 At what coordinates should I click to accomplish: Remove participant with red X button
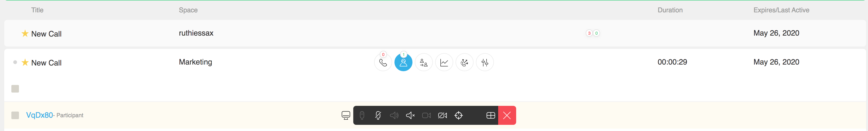(507, 116)
